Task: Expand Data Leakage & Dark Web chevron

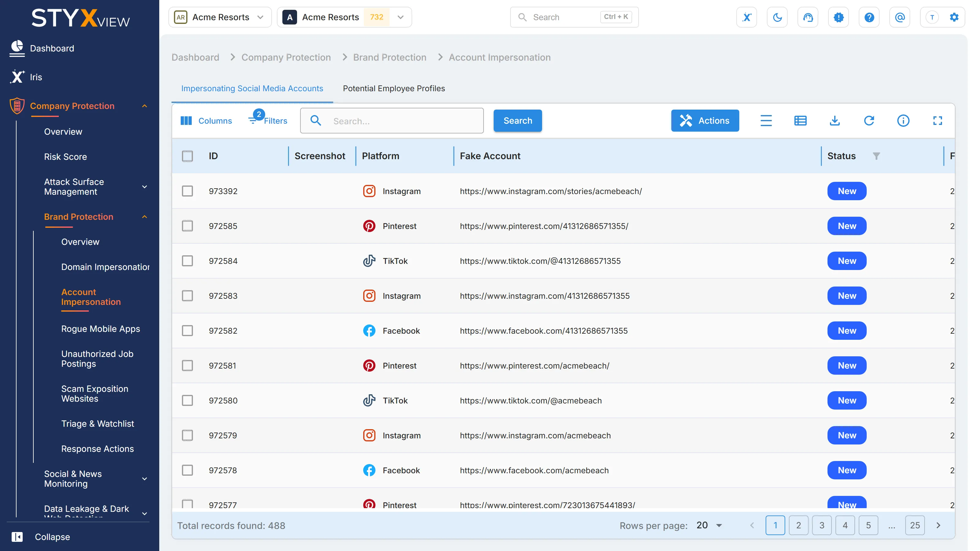Action: [x=145, y=513]
